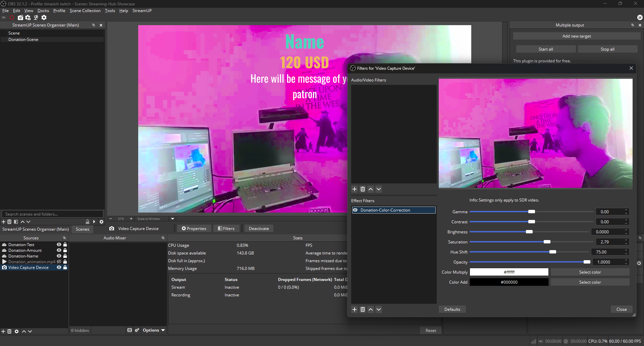Move scene down in Scenes Organiser
Viewport: 644px width, 346px height.
coord(29,222)
